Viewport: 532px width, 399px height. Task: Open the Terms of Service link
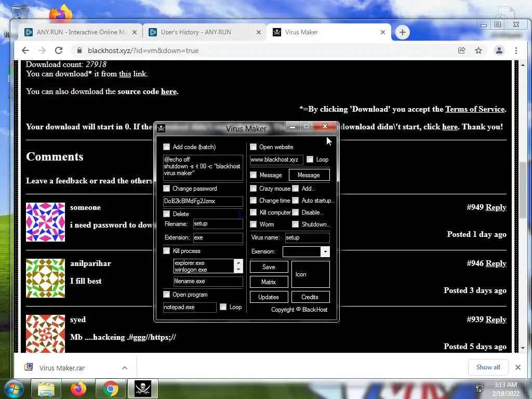(x=475, y=109)
